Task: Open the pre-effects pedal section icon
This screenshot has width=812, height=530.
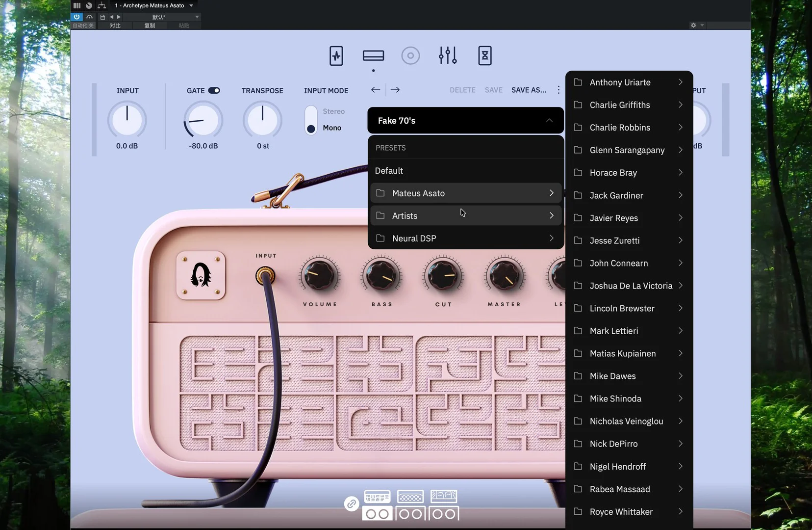Action: [336, 56]
